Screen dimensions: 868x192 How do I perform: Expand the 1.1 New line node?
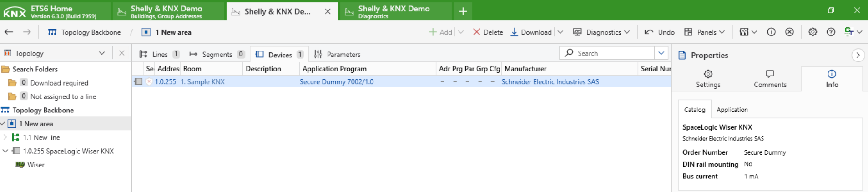pos(5,137)
